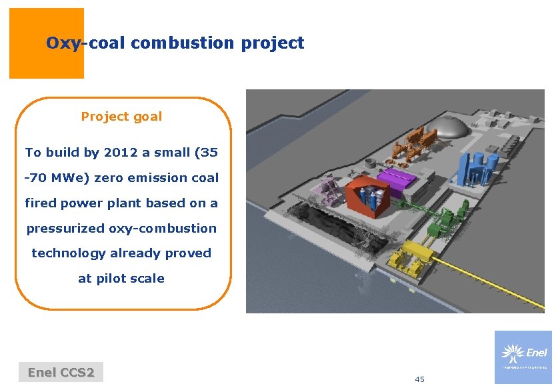Click the slide number "45"

click(x=419, y=379)
